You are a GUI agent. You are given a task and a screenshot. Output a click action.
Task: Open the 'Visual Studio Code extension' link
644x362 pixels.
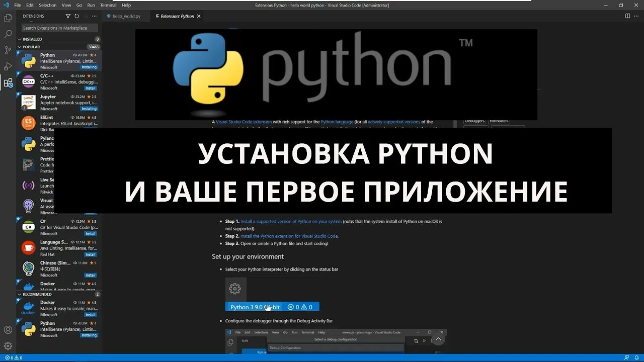tap(244, 122)
